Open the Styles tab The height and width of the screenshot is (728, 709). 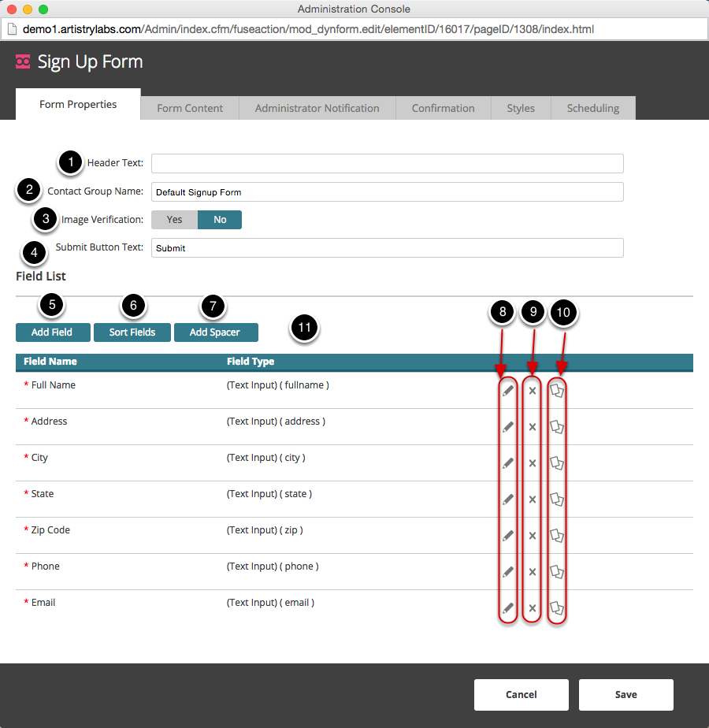tap(521, 108)
